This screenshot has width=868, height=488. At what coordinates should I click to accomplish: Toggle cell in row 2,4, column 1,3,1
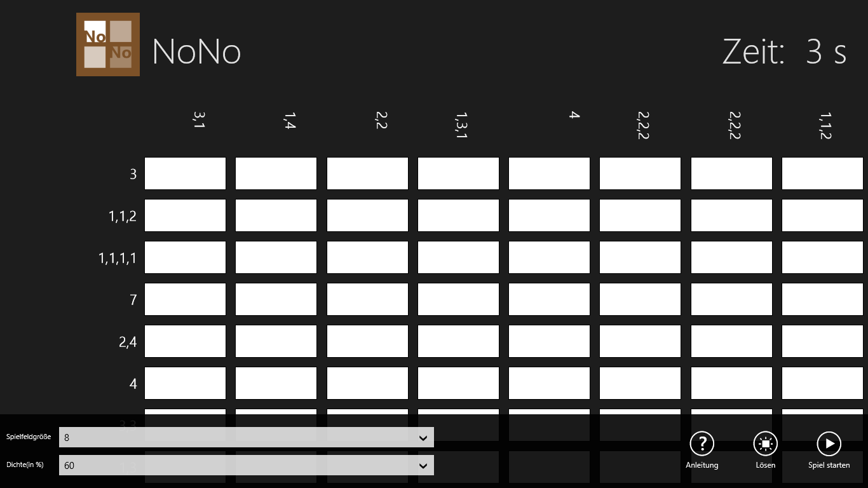click(x=458, y=341)
